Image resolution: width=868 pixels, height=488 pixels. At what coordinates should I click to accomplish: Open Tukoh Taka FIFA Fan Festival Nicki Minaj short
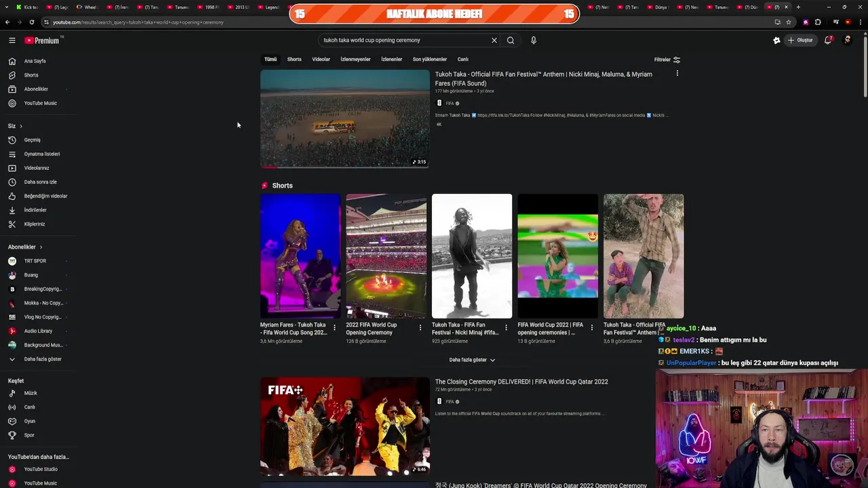pos(472,256)
